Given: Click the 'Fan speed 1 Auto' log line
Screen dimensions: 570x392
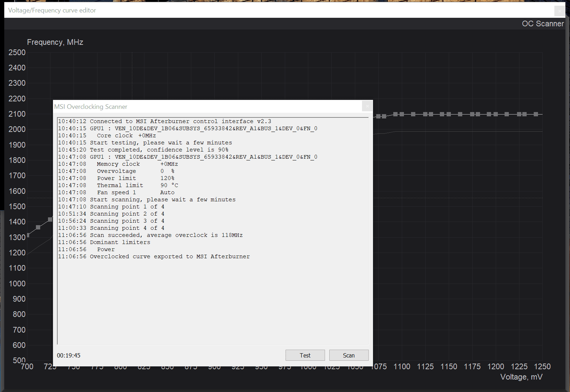Looking at the screenshot, I should tap(116, 192).
